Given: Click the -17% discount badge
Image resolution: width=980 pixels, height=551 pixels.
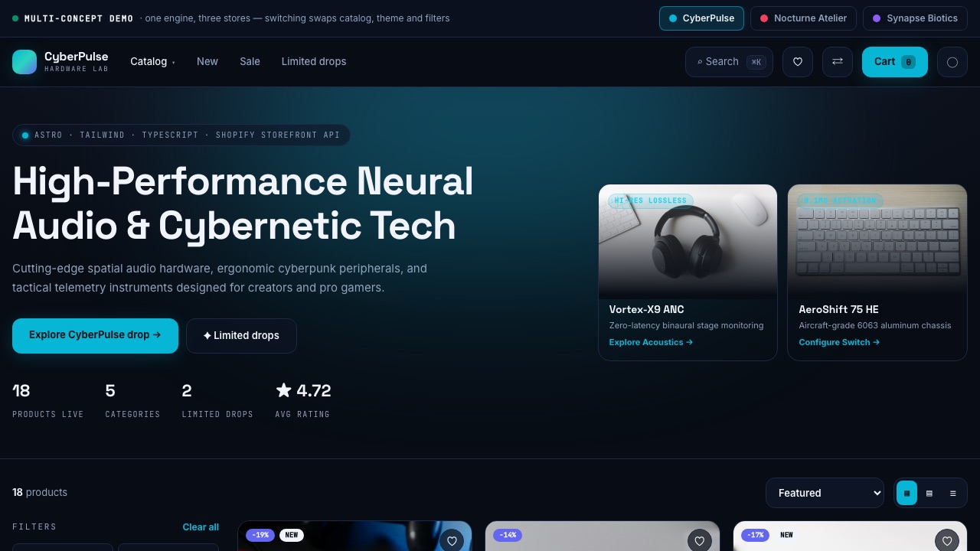Looking at the screenshot, I should coord(756,535).
